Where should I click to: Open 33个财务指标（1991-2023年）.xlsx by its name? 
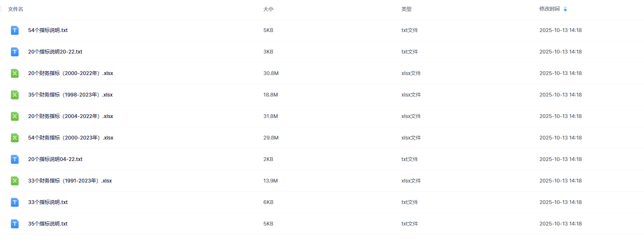70,181
